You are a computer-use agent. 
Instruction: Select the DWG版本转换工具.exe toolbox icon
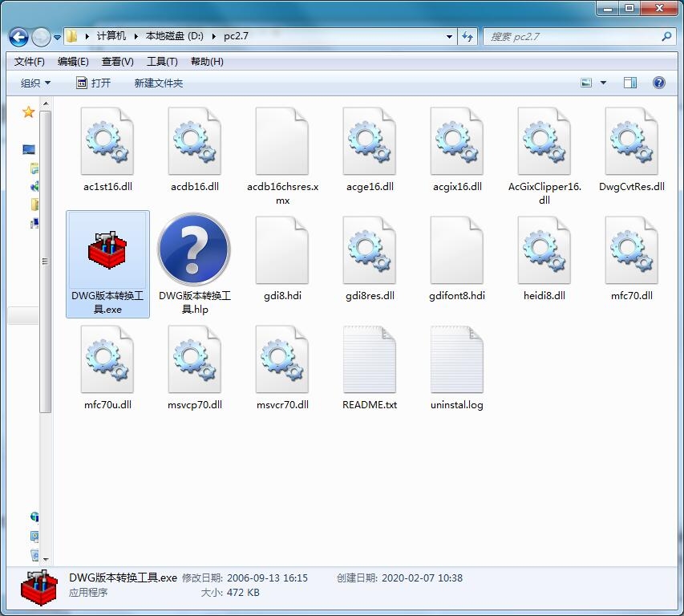[107, 250]
